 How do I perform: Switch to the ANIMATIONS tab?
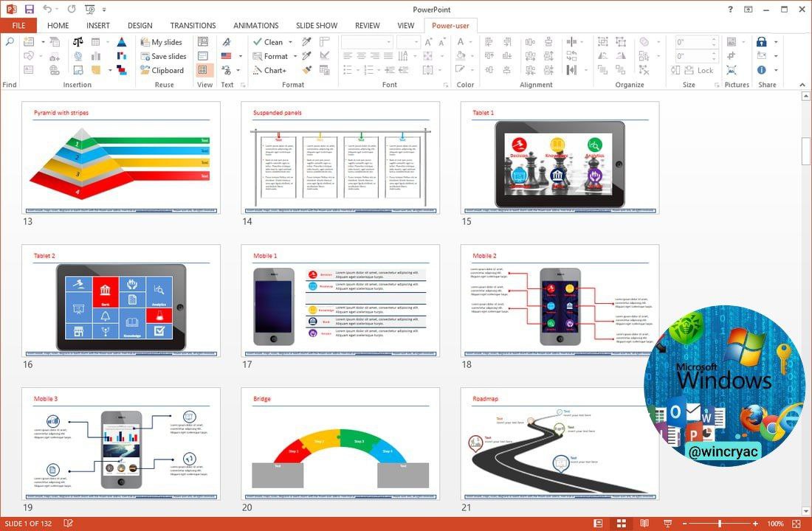256,25
